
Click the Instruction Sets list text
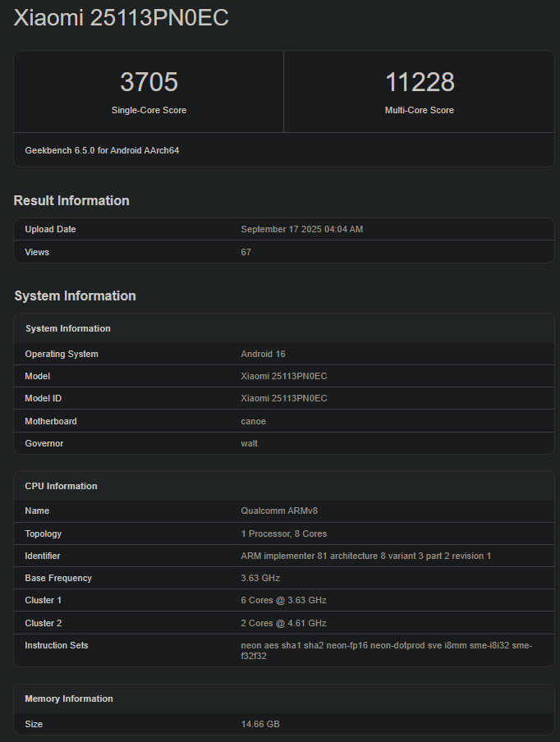(386, 650)
